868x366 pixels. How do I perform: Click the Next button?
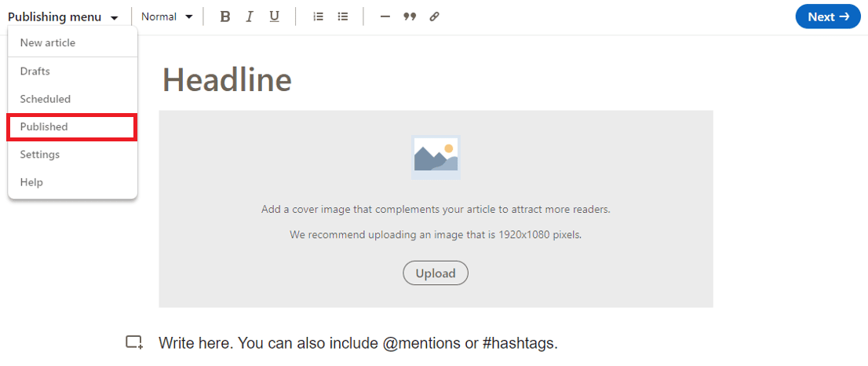point(828,16)
